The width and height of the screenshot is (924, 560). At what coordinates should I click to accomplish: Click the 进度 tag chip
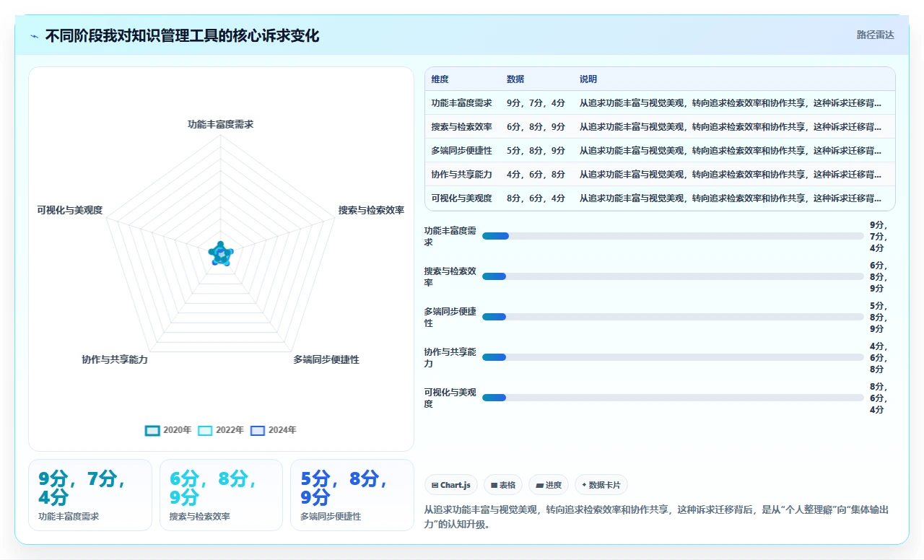click(x=549, y=485)
